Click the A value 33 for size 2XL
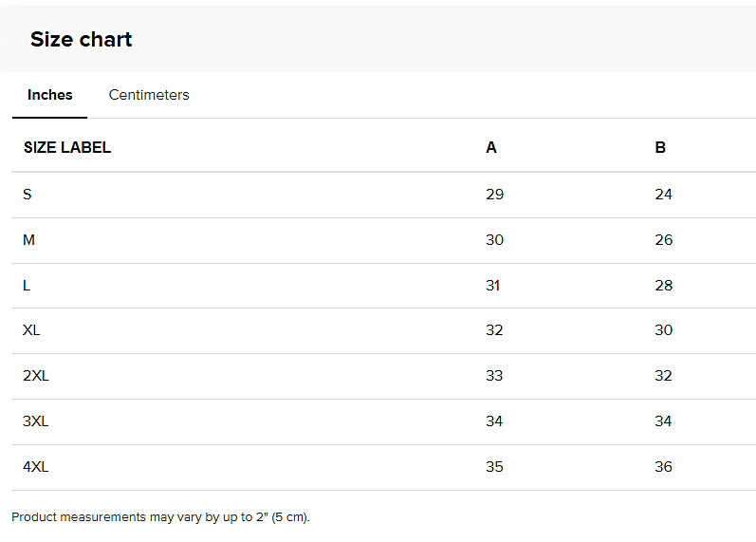The width and height of the screenshot is (756, 542). 494,376
